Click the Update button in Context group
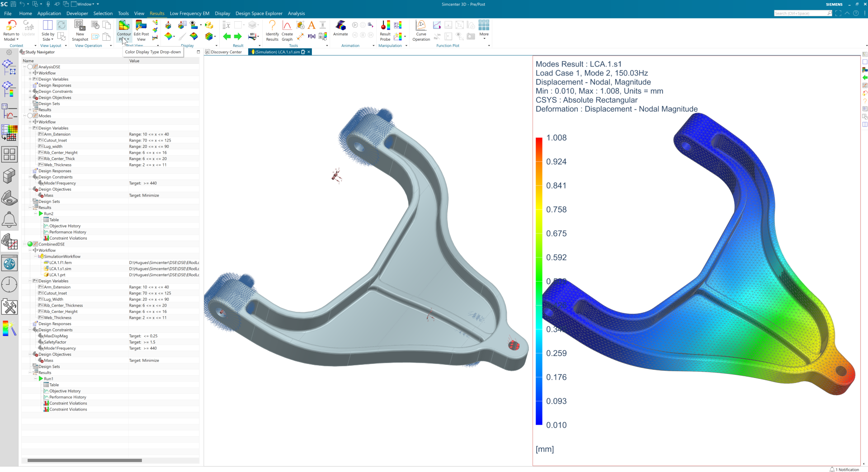The image size is (868, 472). [x=28, y=30]
